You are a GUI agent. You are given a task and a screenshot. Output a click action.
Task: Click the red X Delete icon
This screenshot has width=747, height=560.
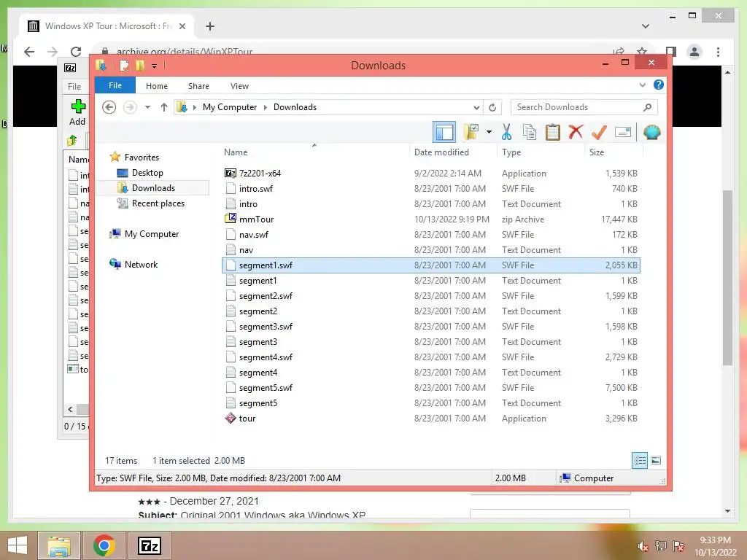(x=576, y=132)
